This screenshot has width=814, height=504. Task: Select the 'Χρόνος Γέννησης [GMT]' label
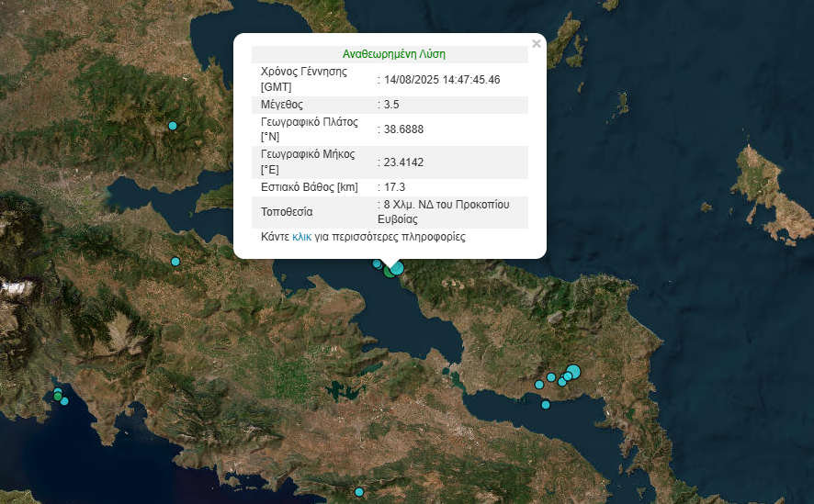click(x=304, y=79)
